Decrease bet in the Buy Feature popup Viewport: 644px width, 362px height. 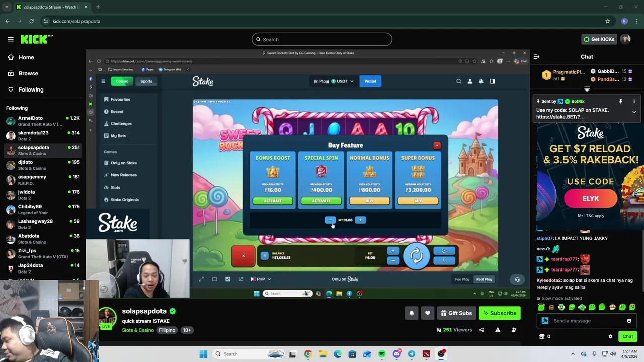coord(330,220)
